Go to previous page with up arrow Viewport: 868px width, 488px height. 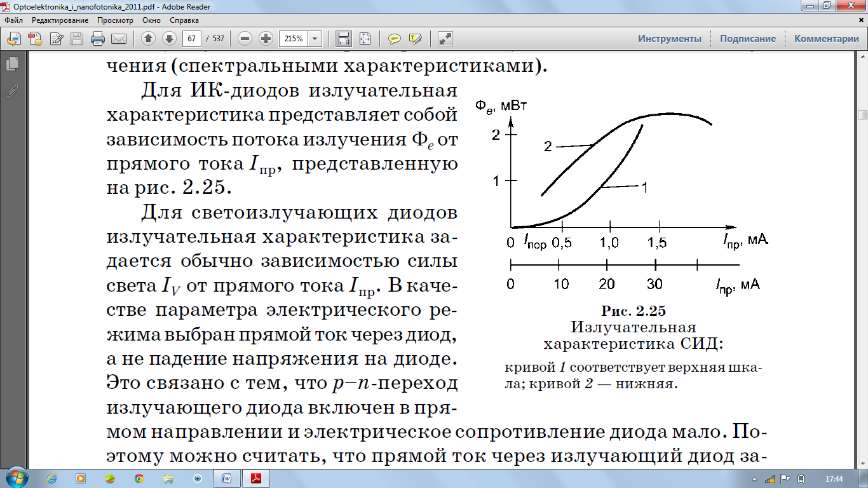tap(148, 39)
